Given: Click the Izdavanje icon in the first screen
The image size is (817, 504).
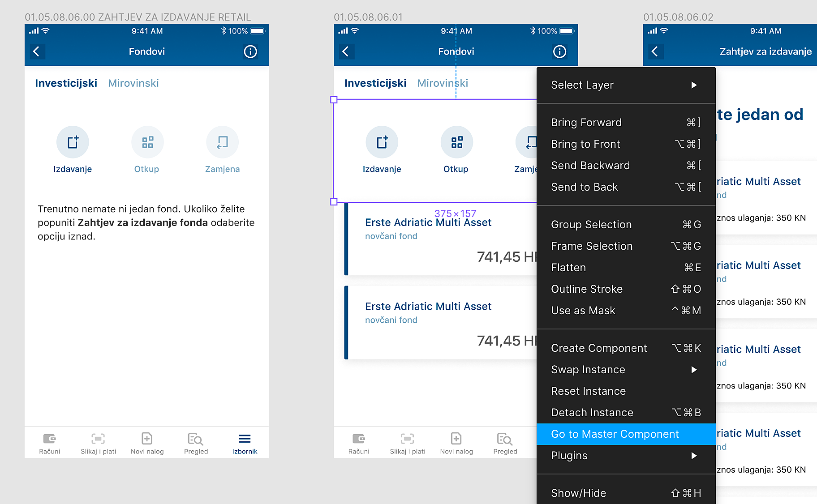Looking at the screenshot, I should click(x=73, y=142).
